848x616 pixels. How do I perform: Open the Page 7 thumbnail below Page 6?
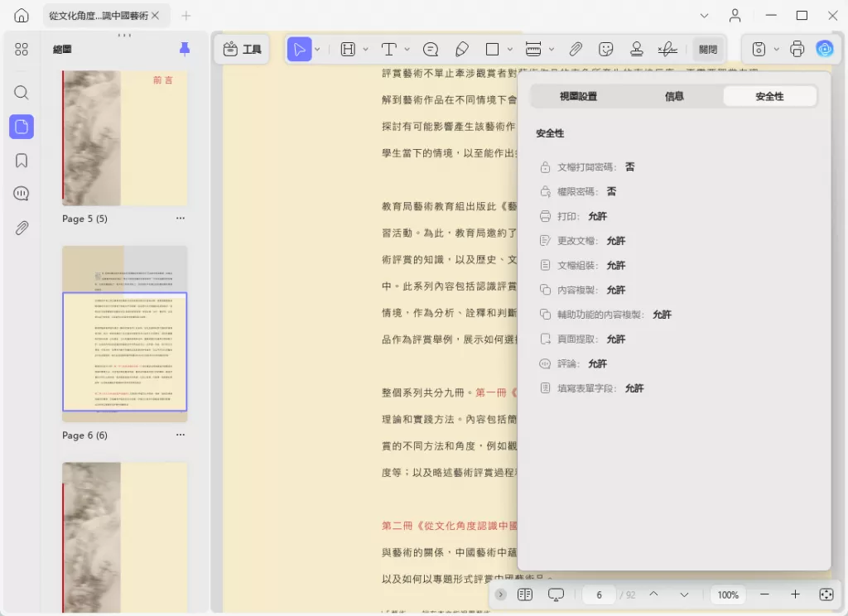point(125,537)
